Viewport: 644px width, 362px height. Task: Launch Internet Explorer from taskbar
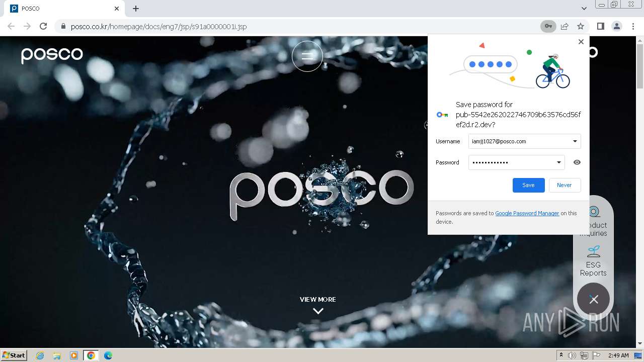coord(40,355)
